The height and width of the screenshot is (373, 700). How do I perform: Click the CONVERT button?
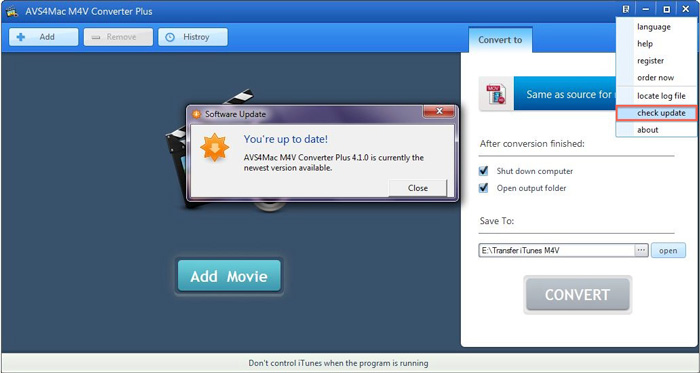tap(577, 294)
